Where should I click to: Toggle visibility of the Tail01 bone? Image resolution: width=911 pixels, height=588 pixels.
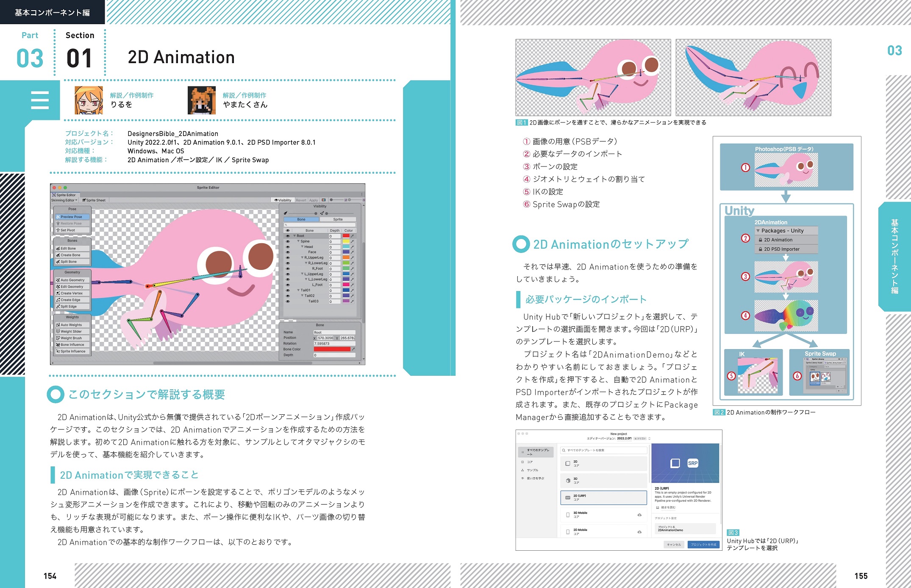pos(288,291)
